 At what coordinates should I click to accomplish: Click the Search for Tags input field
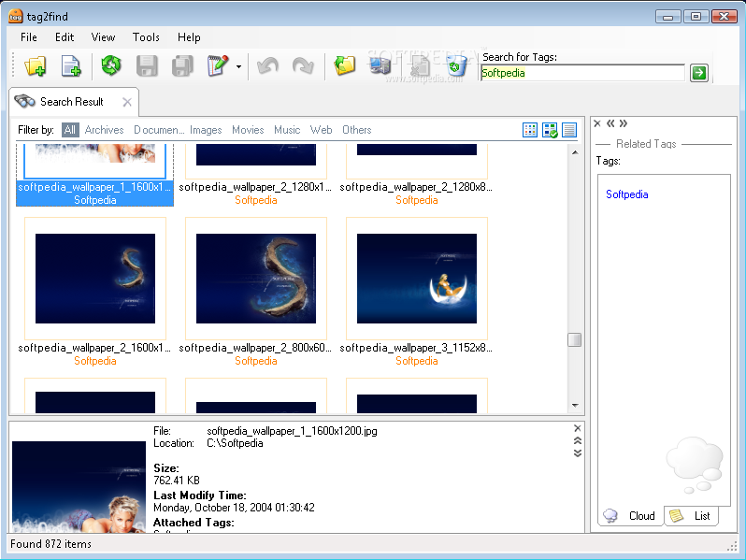(582, 73)
